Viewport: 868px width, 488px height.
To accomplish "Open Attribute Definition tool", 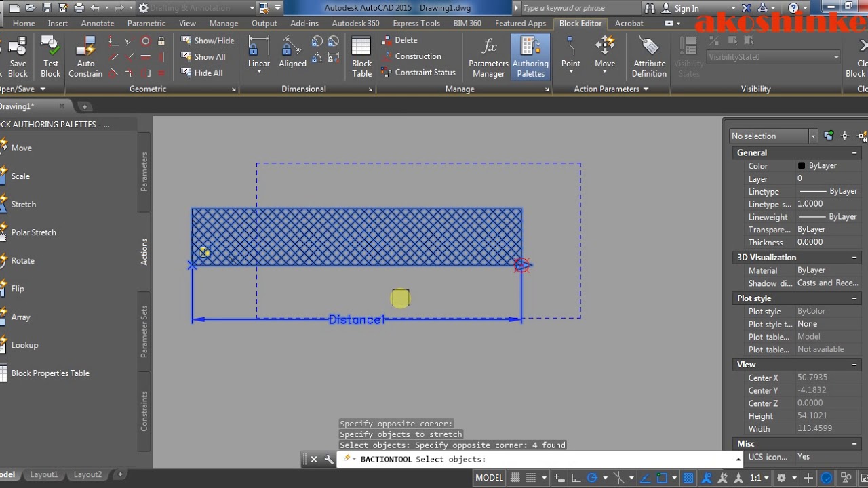I will pyautogui.click(x=649, y=57).
